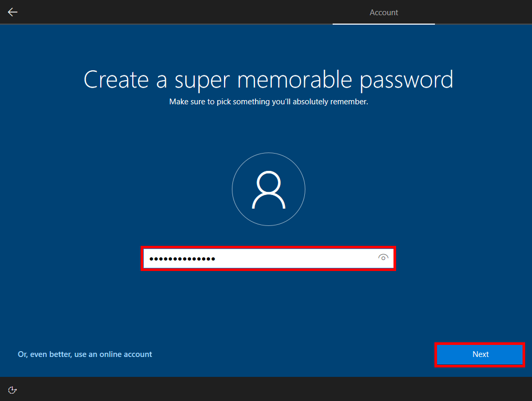The width and height of the screenshot is (532, 401).
Task: Use an online account instead link
Action: pyautogui.click(x=85, y=354)
